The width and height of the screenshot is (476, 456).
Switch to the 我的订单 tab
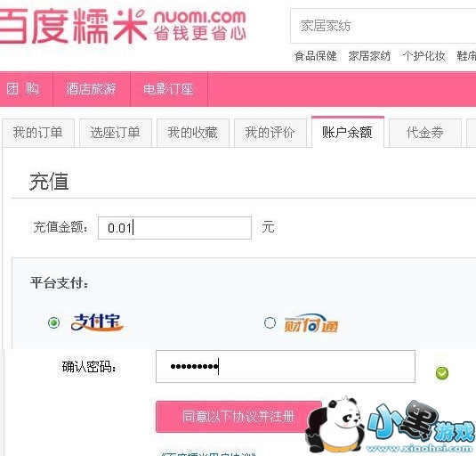click(38, 133)
